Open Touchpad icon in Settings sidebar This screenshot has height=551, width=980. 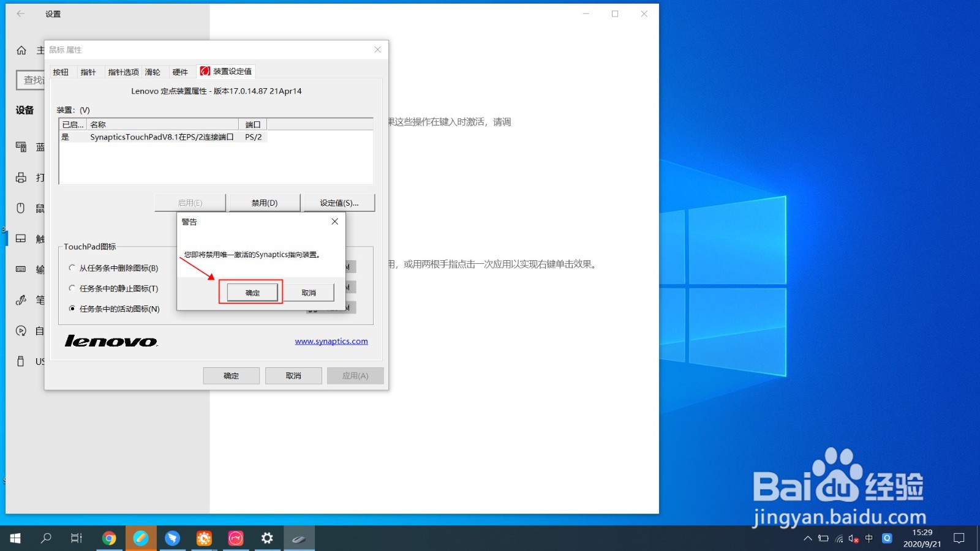point(21,239)
